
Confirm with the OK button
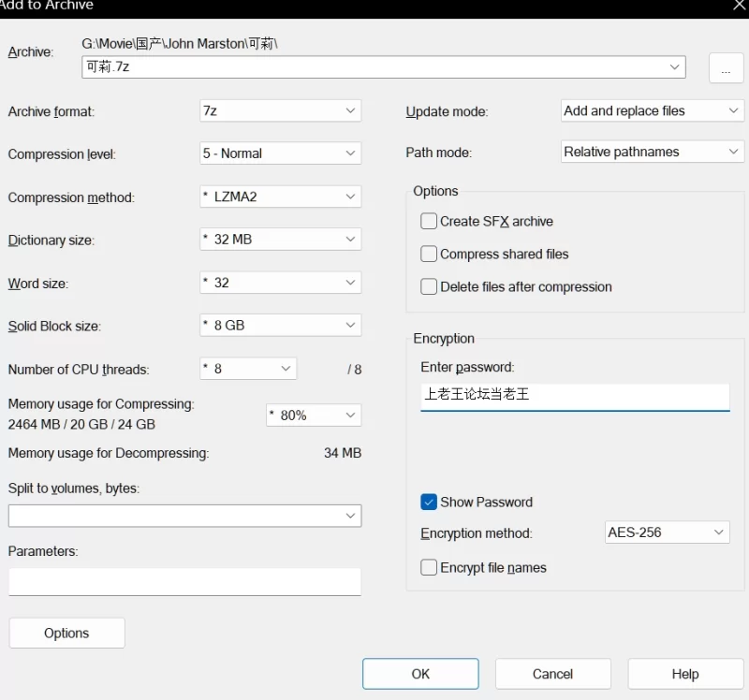(x=420, y=674)
